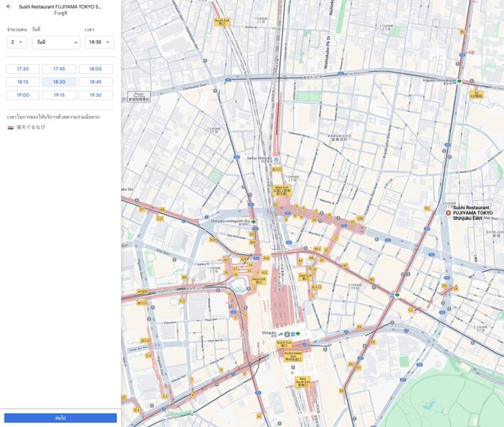Click the Seibu-Shinjuku station icon

pos(277,160)
